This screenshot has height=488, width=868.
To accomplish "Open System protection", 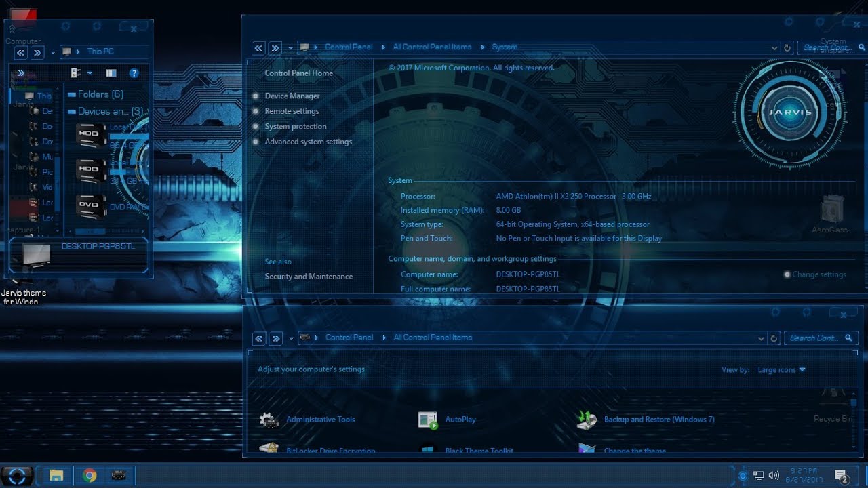I will [296, 127].
